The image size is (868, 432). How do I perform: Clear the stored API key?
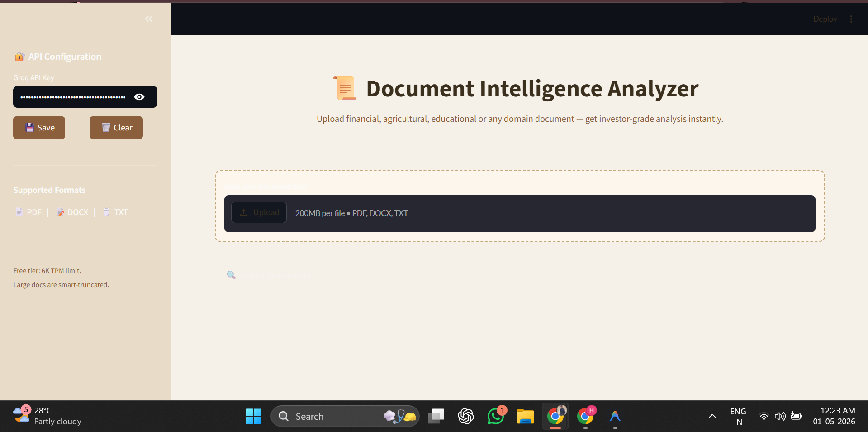click(116, 128)
